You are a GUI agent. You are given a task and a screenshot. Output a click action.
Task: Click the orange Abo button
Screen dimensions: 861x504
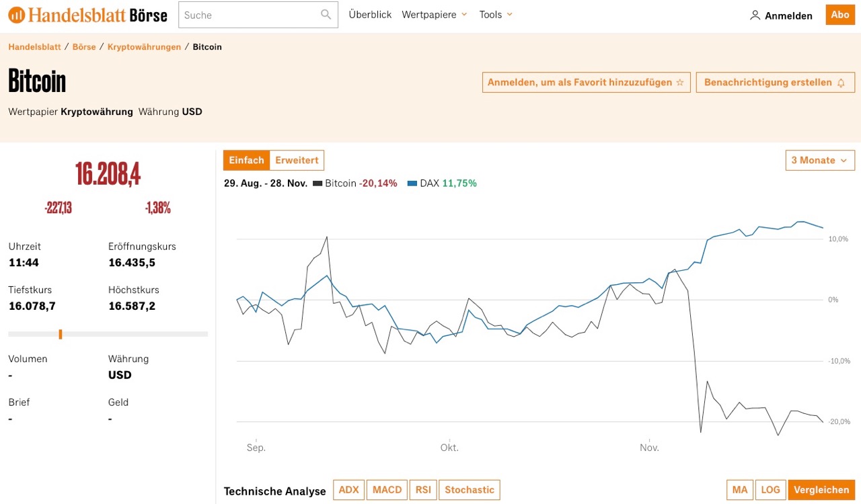(840, 15)
